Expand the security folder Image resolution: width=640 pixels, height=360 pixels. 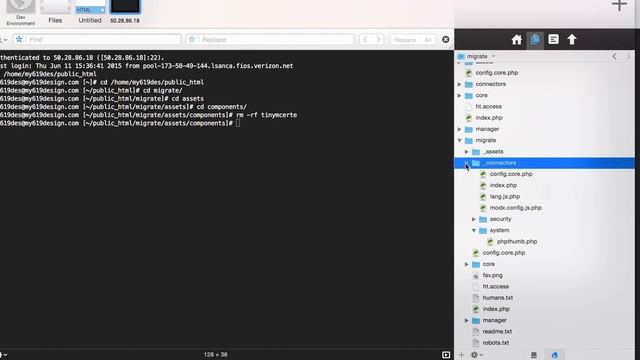coord(474,219)
